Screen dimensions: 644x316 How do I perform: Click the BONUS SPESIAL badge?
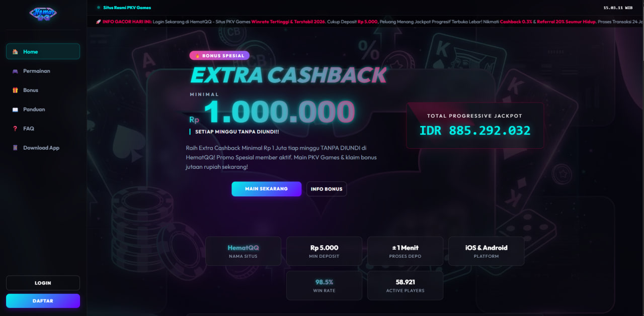click(x=219, y=56)
